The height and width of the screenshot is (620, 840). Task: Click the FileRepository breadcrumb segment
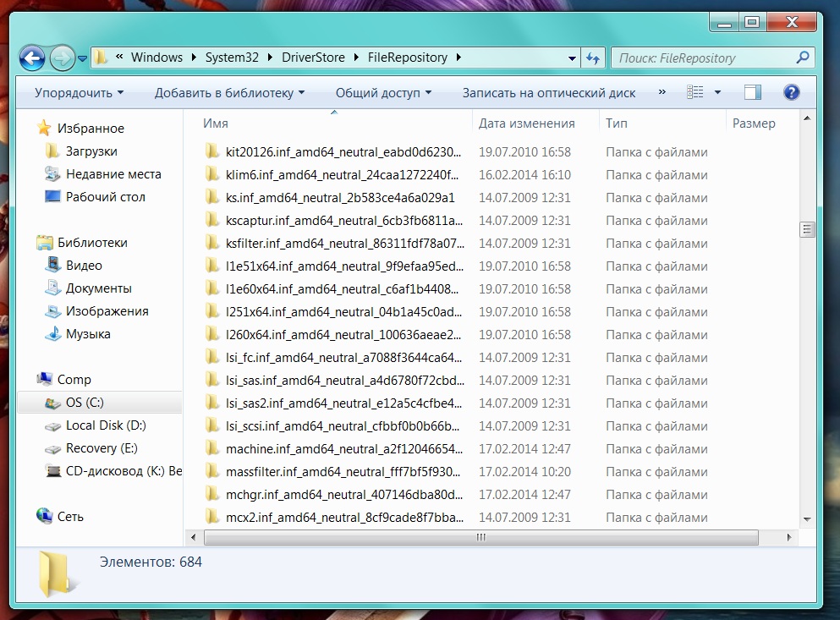(x=407, y=58)
